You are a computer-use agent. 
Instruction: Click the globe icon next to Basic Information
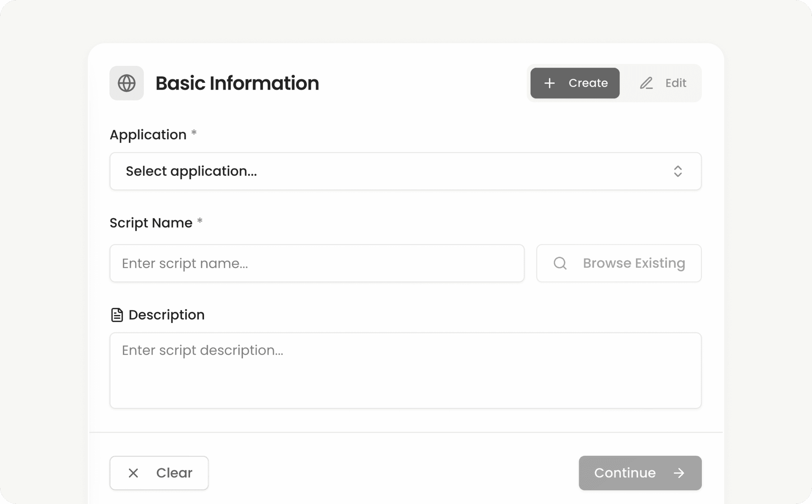pyautogui.click(x=126, y=83)
